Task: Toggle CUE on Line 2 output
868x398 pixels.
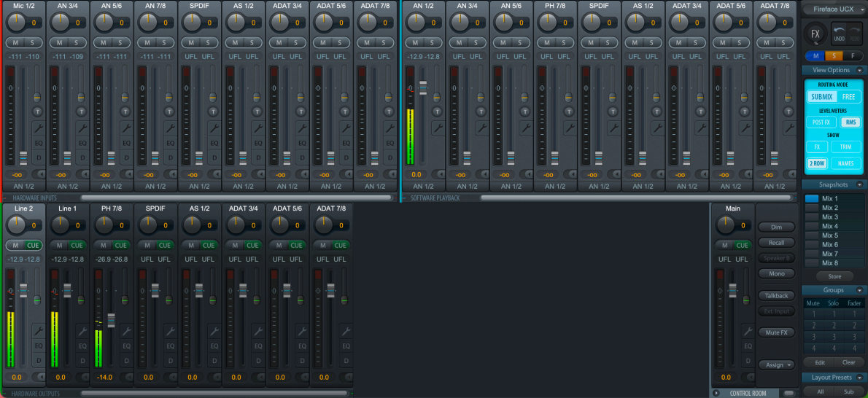Action: pyautogui.click(x=34, y=245)
